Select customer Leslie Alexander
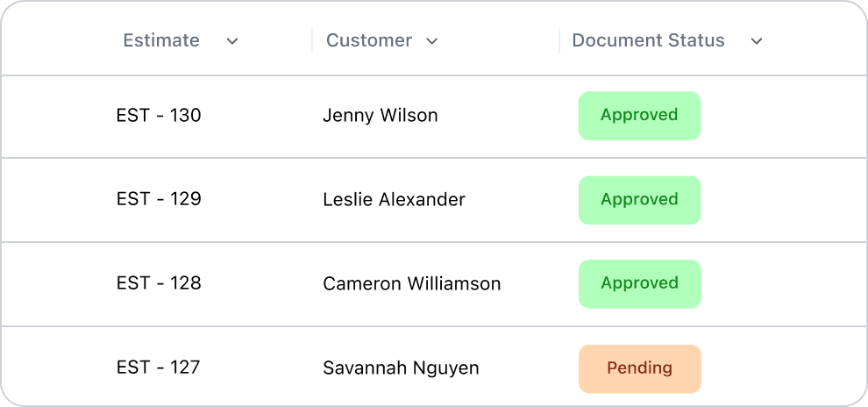 point(394,199)
